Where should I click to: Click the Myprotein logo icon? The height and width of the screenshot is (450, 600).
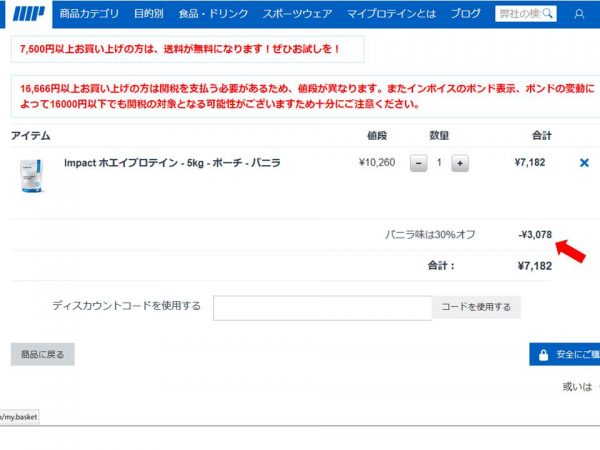click(x=29, y=14)
